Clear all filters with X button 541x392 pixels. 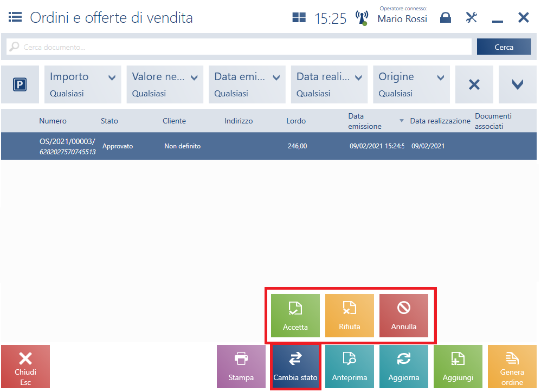point(474,84)
